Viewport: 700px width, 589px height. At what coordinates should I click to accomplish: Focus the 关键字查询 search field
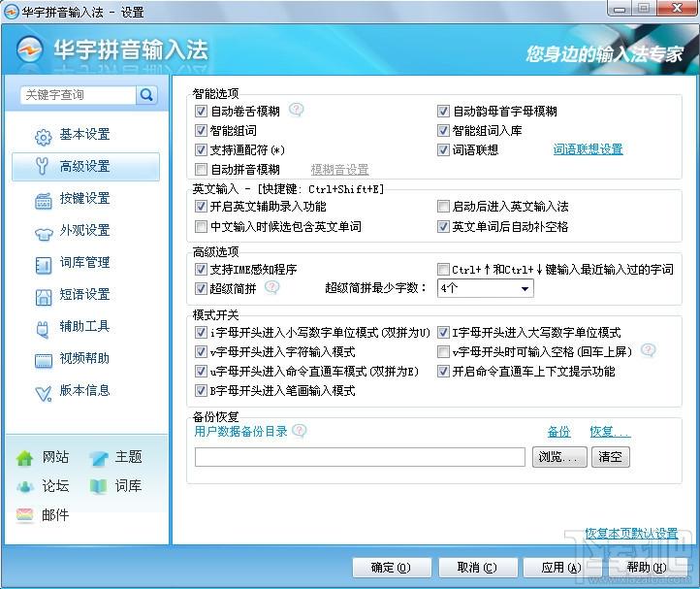pos(78,95)
